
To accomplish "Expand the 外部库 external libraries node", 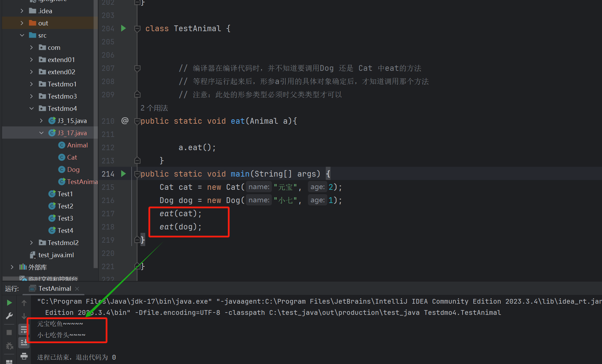I will click(12, 267).
